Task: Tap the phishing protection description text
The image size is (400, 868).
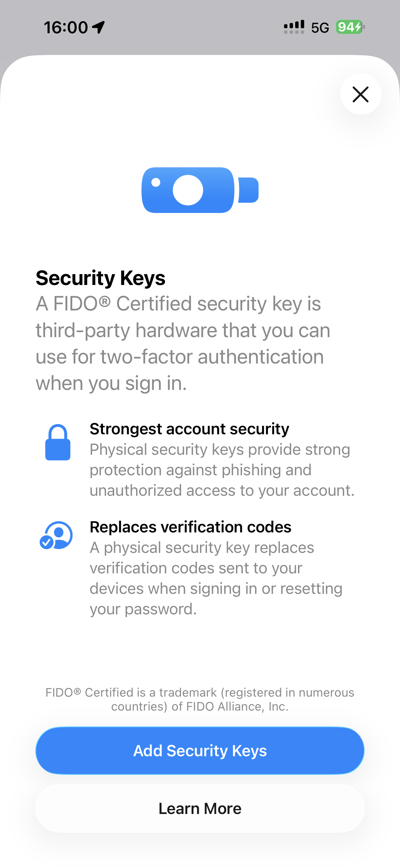Action: coord(222,470)
